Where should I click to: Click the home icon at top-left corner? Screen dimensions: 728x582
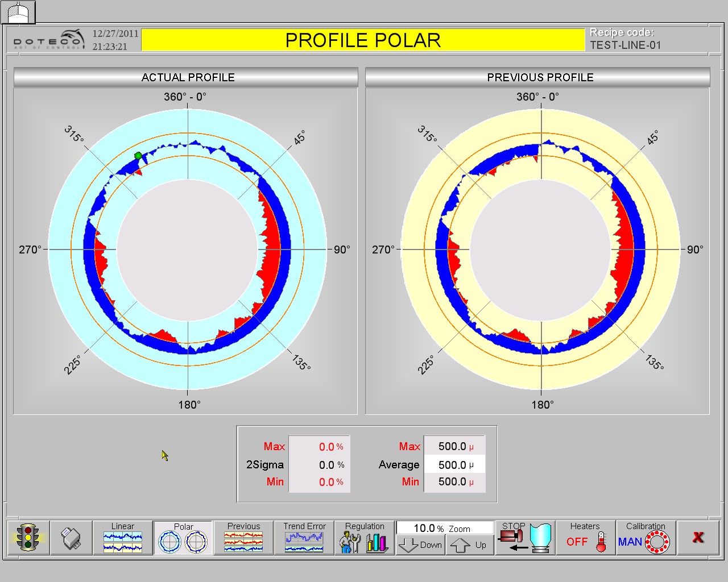18,12
